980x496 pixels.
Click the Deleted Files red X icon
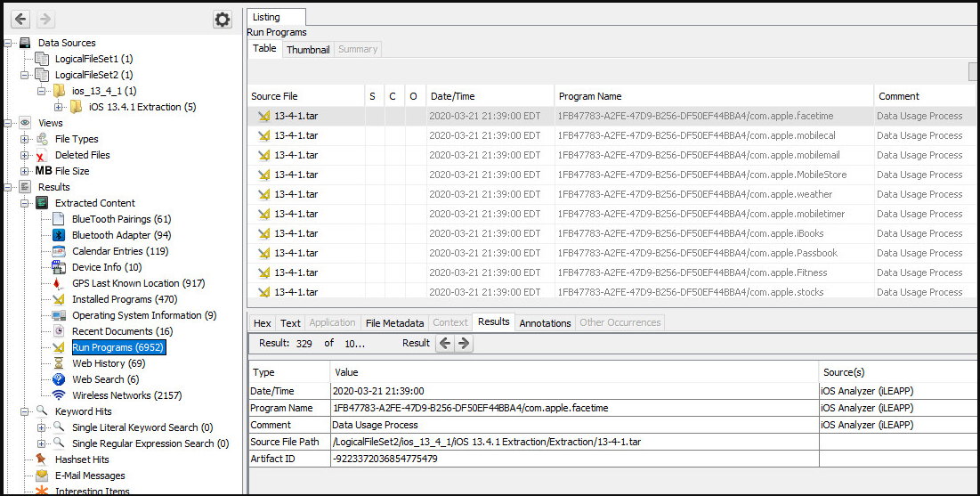pos(41,155)
